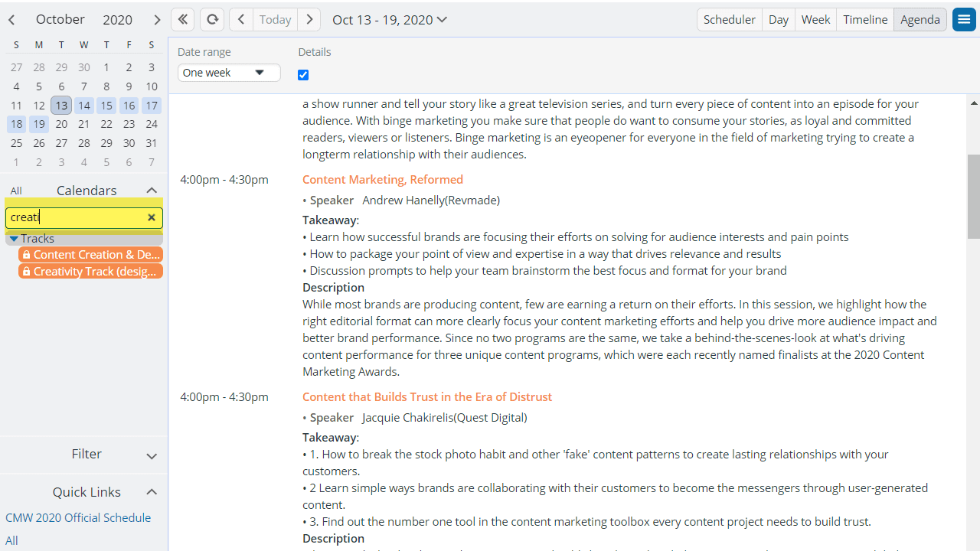The image size is (980, 551).
Task: Toggle the Creativity Track calendar
Action: [x=90, y=271]
